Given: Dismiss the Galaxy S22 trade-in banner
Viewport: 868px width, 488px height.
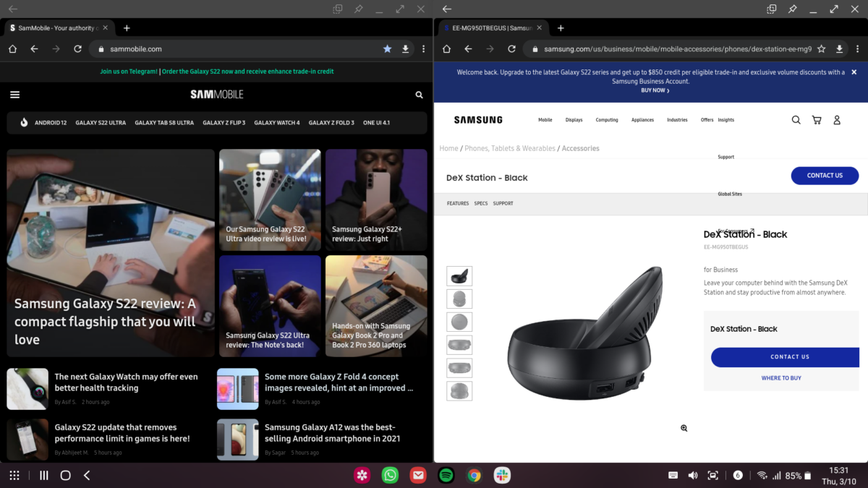Looking at the screenshot, I should (x=854, y=72).
